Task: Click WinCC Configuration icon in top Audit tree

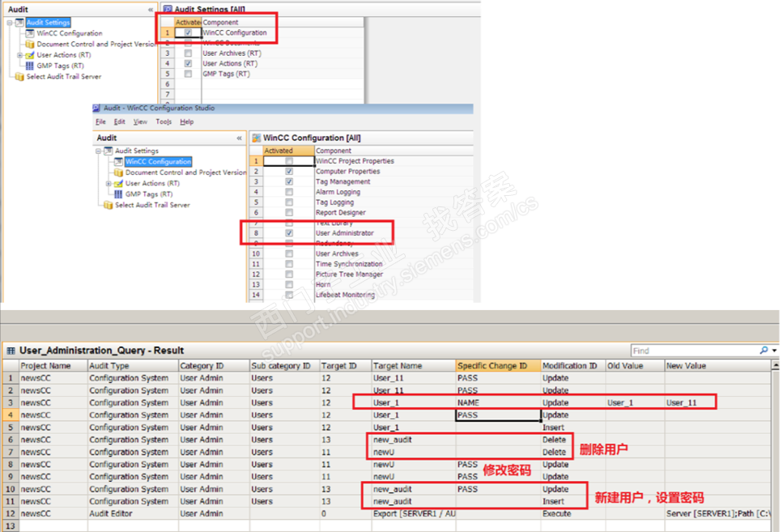Action: pyautogui.click(x=30, y=33)
